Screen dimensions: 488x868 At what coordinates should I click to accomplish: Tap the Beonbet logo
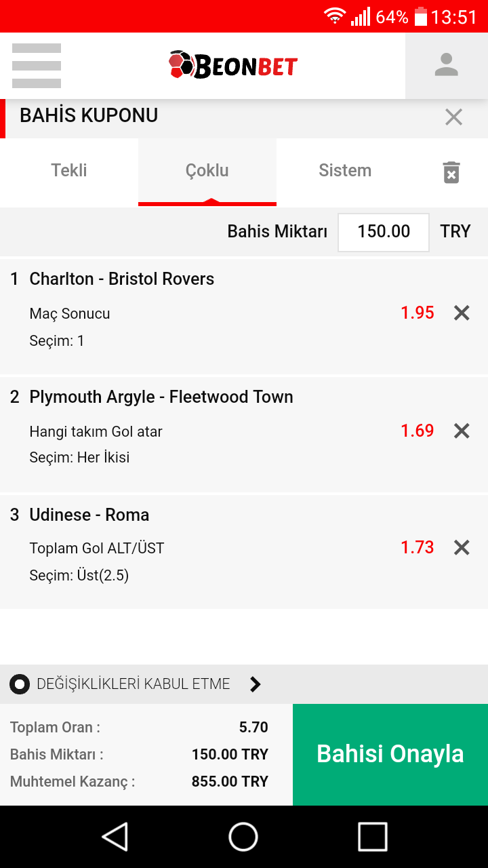coord(233,65)
